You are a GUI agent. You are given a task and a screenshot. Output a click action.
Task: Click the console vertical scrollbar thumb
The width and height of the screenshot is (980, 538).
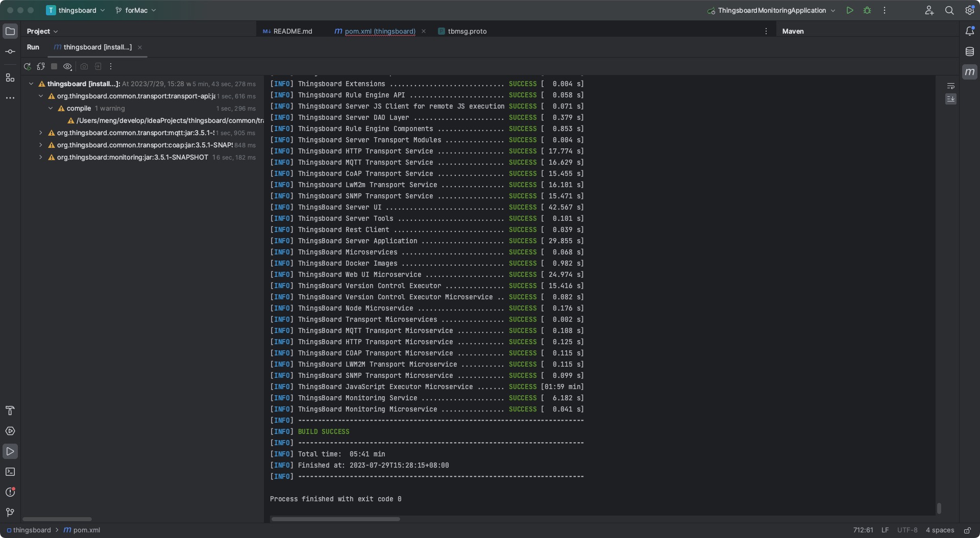(x=939, y=508)
